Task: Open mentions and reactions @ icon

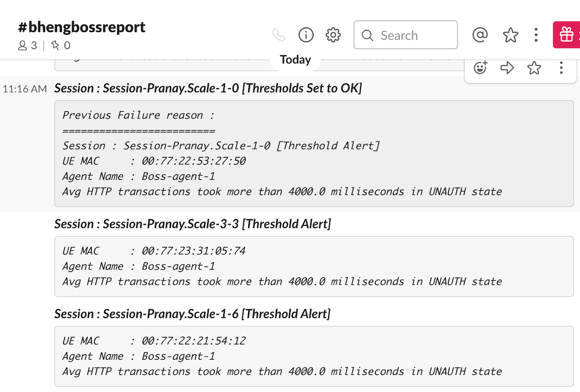Action: (x=480, y=35)
